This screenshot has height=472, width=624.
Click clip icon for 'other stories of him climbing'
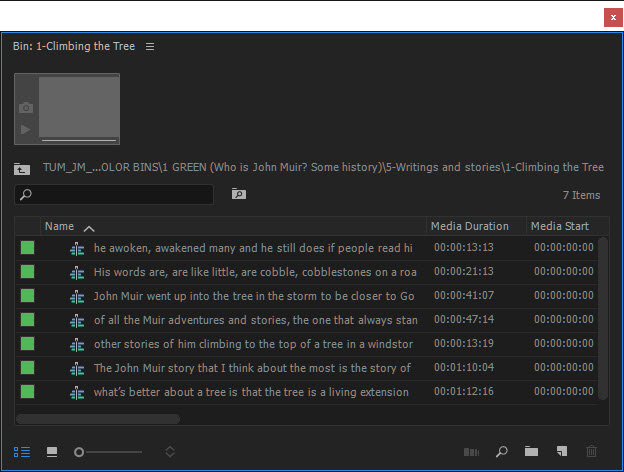[77, 345]
